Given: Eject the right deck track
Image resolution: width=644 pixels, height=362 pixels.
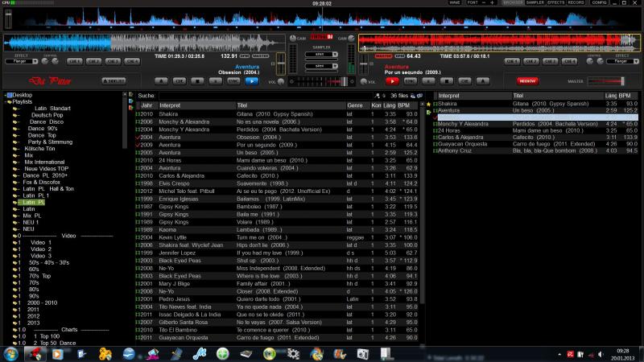Looking at the screenshot, I should click(482, 81).
